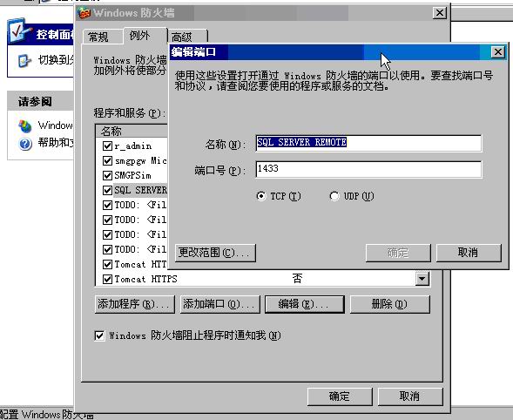
Task: Select the UDP radio button
Action: coord(334,196)
